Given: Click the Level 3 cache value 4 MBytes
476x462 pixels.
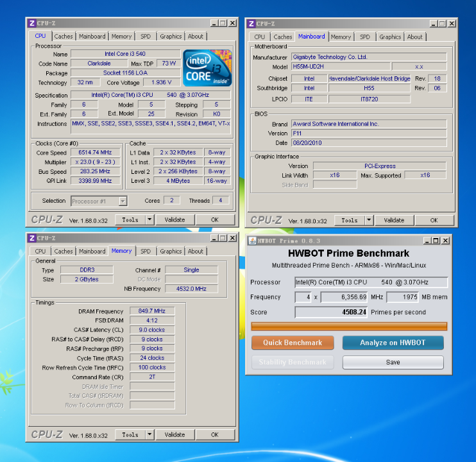Looking at the screenshot, I should (x=178, y=180).
